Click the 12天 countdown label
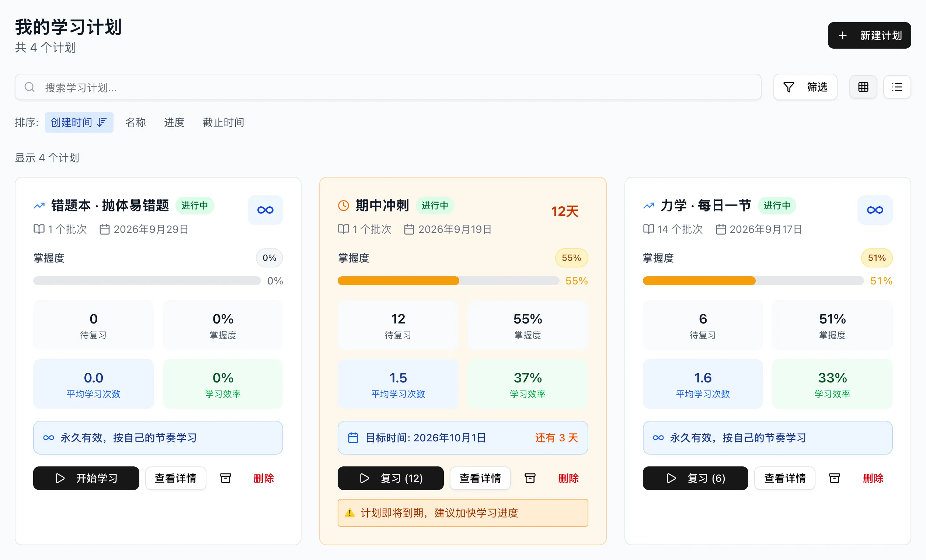Viewport: 926px width, 560px height. click(564, 211)
